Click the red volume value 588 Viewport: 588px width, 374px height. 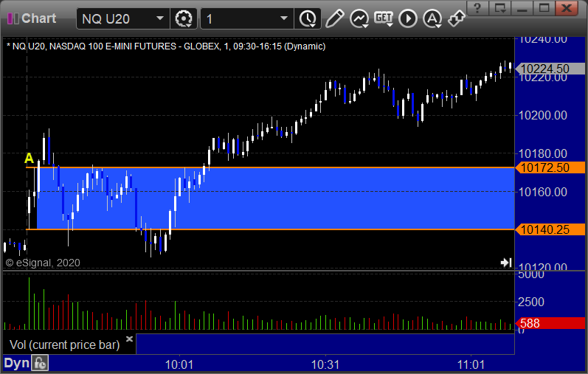[550, 323]
